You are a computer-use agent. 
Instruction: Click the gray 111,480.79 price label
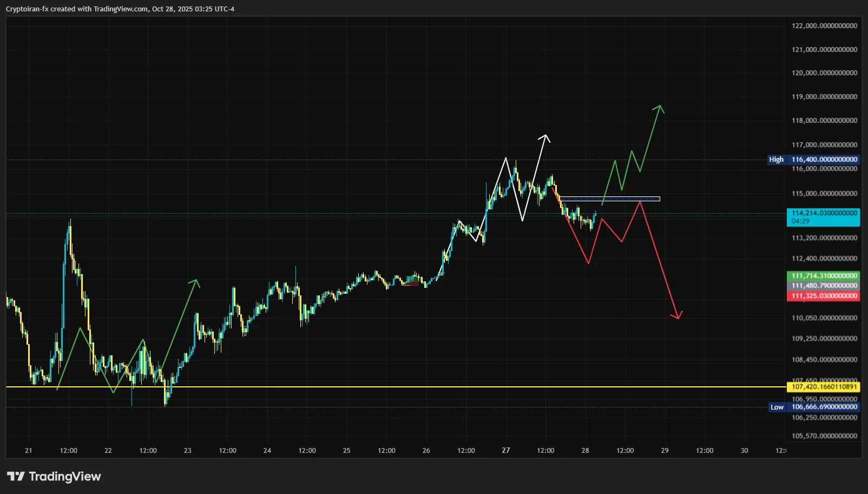click(823, 286)
